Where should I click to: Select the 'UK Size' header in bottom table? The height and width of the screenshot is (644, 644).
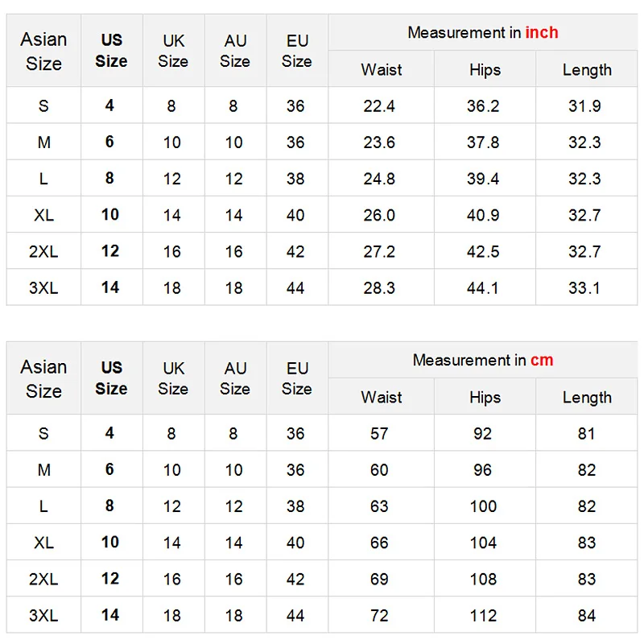point(173,378)
